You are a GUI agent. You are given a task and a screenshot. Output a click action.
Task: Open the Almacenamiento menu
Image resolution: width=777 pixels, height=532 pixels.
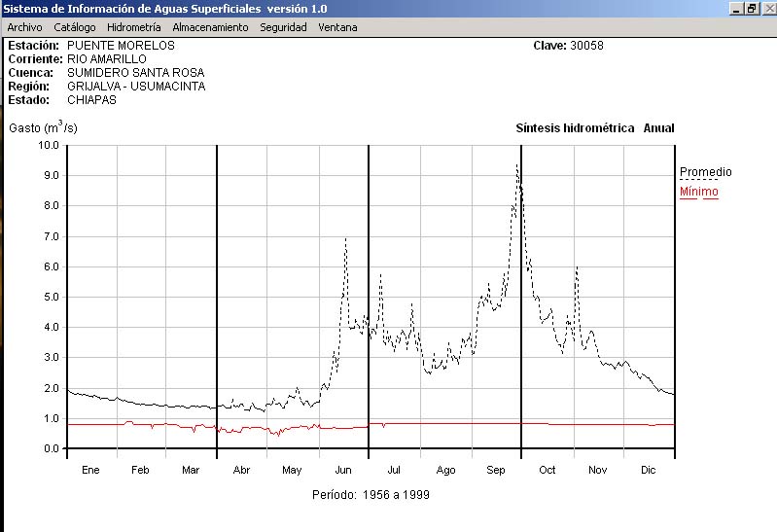pos(210,27)
